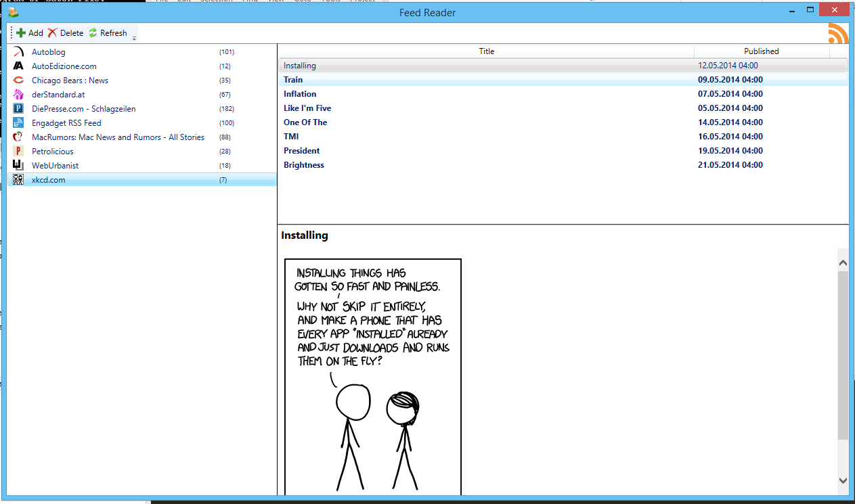
Task: Click the 07.05.2014 04:00 published date
Action: pyautogui.click(x=730, y=94)
